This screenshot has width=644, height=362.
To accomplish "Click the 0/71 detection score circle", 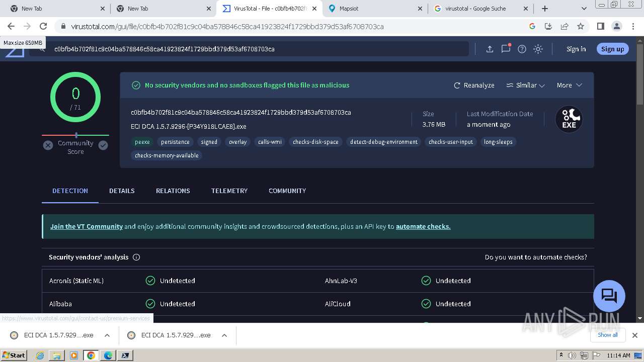I will pyautogui.click(x=75, y=97).
